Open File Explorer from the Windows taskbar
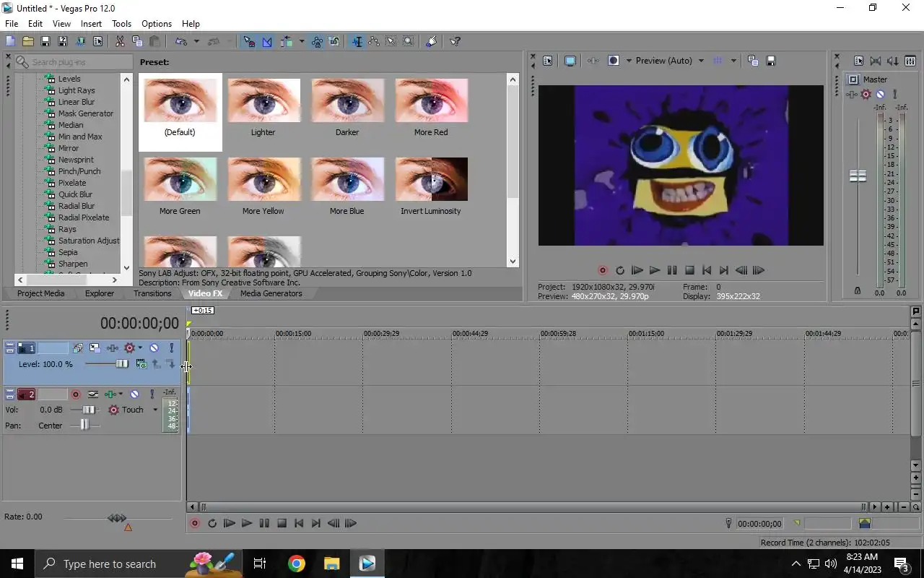This screenshot has width=924, height=578. tap(331, 564)
